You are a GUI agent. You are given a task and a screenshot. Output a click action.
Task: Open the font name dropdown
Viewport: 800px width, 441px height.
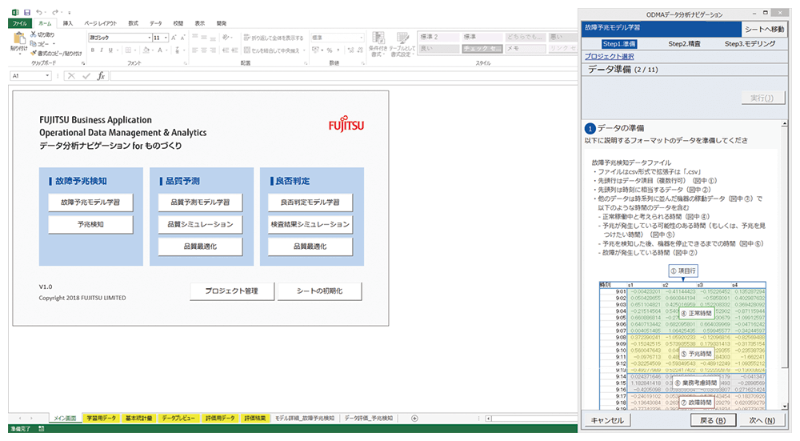[x=149, y=38]
